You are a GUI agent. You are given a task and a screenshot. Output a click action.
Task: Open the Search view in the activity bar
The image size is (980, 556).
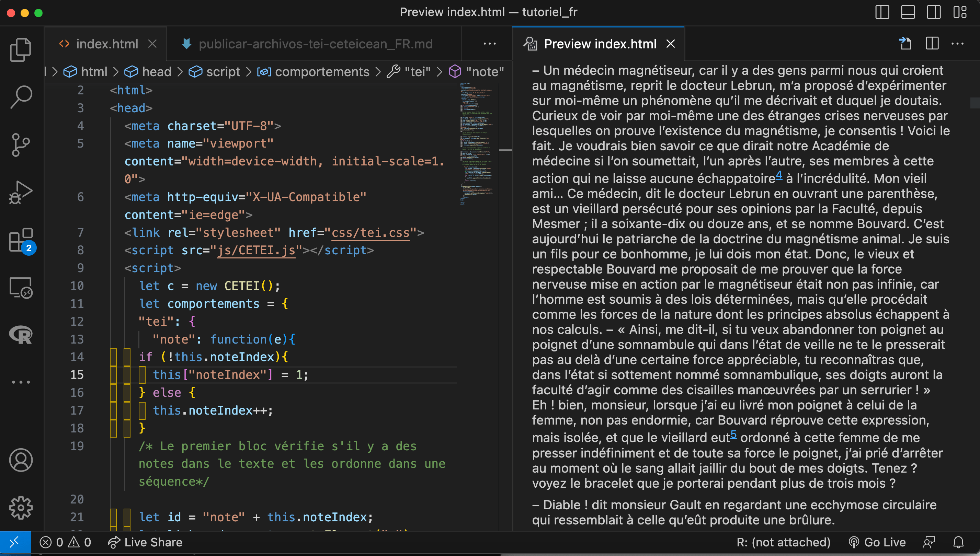point(21,96)
